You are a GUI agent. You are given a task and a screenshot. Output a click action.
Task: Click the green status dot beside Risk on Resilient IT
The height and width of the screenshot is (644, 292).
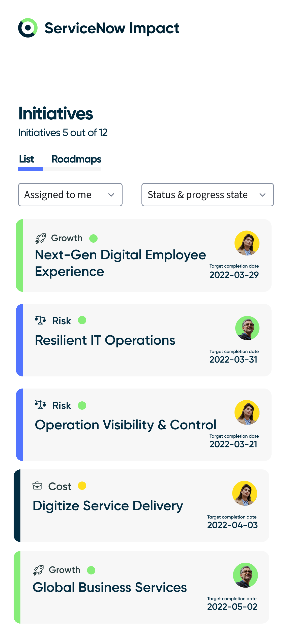(82, 320)
